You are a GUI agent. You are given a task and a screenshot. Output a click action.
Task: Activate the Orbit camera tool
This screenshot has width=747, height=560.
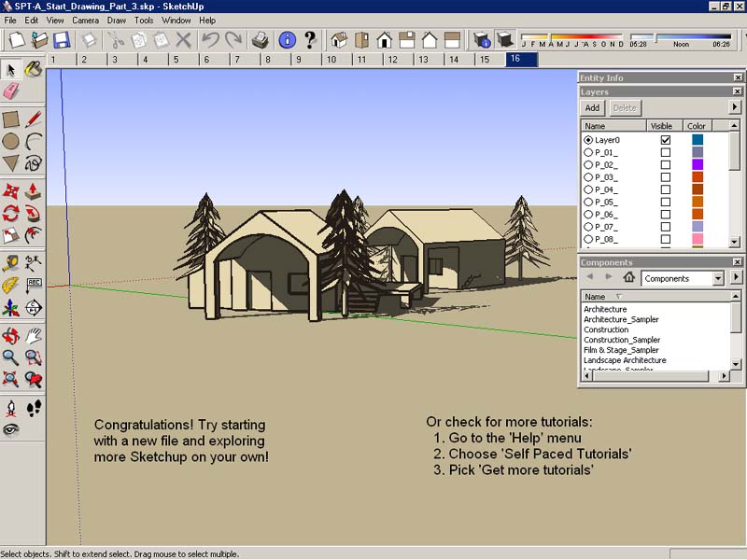pyautogui.click(x=11, y=336)
